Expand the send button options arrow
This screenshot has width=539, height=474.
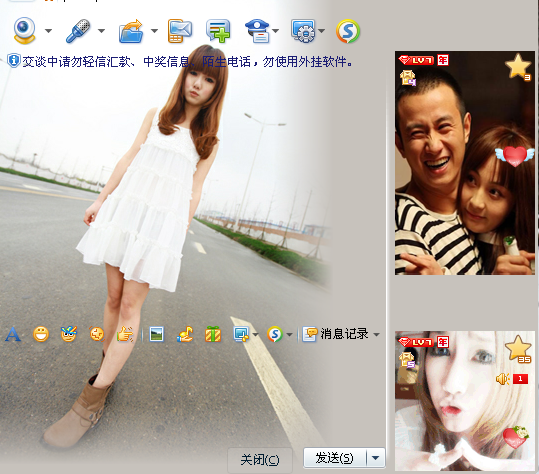pyautogui.click(x=376, y=458)
